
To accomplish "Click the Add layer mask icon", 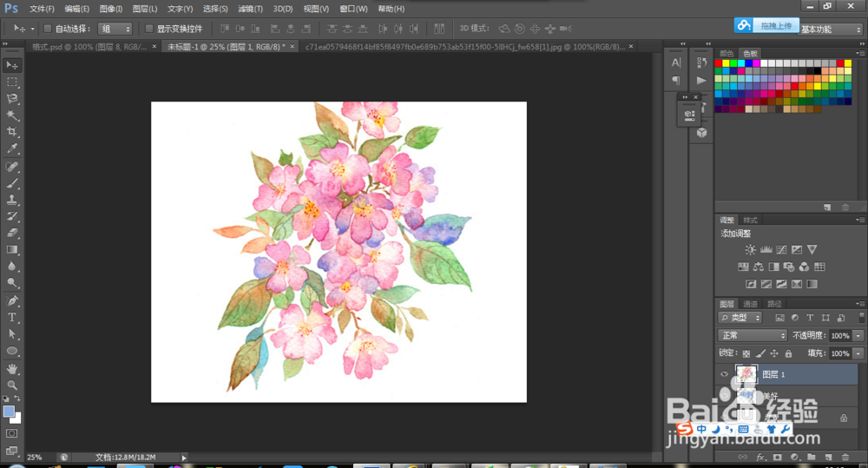I will click(x=778, y=457).
